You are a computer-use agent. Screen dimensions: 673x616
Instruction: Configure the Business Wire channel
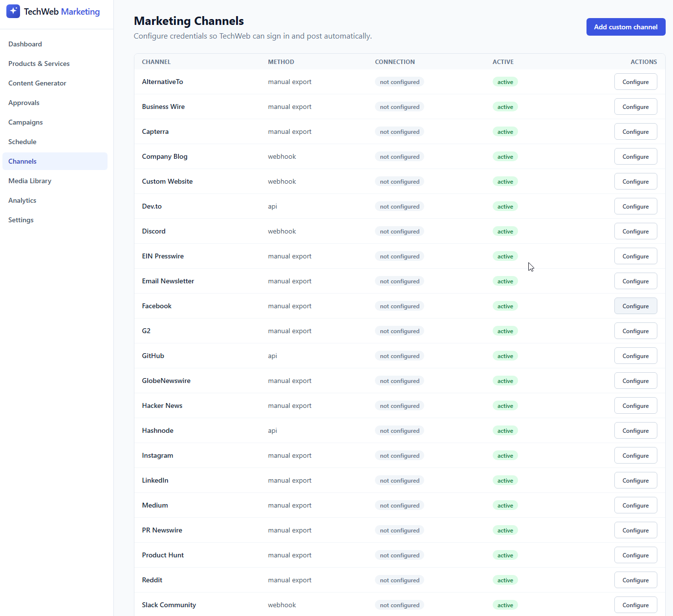pos(635,107)
